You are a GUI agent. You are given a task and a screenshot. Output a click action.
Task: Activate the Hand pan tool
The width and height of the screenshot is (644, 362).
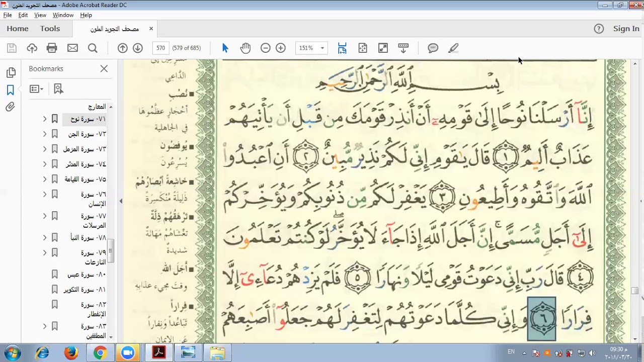coord(246,48)
